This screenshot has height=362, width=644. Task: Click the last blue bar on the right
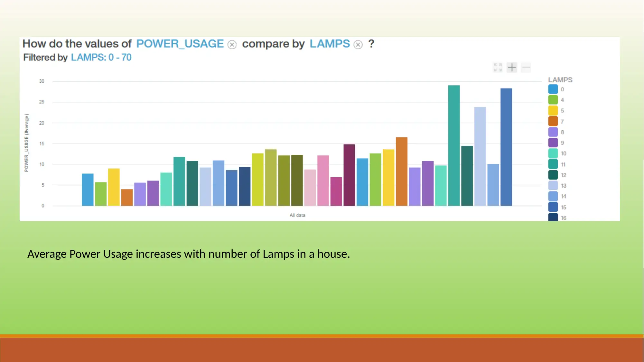pyautogui.click(x=506, y=147)
